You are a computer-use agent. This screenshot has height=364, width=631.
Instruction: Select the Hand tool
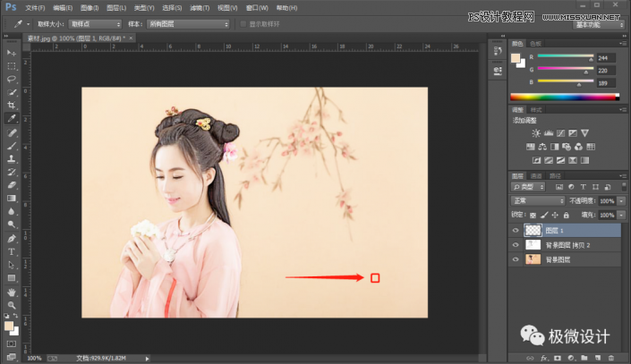coord(12,292)
